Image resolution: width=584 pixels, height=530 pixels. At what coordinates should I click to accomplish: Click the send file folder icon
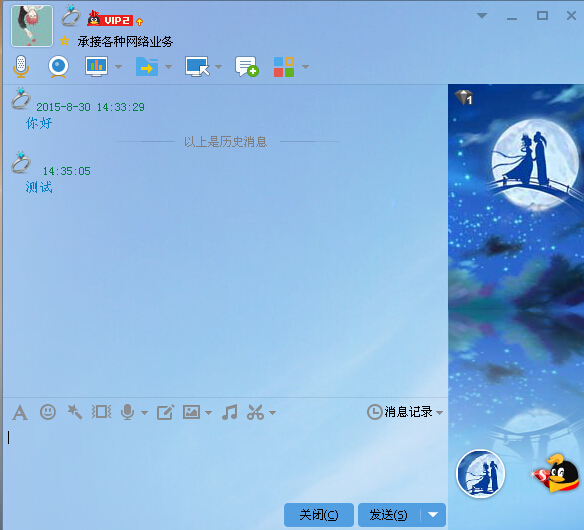pos(147,67)
